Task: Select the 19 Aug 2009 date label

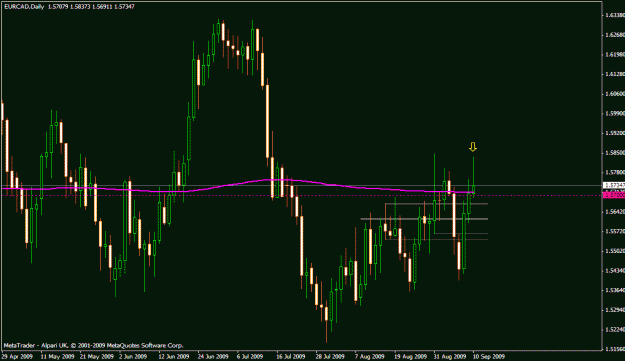Action: coord(411,356)
